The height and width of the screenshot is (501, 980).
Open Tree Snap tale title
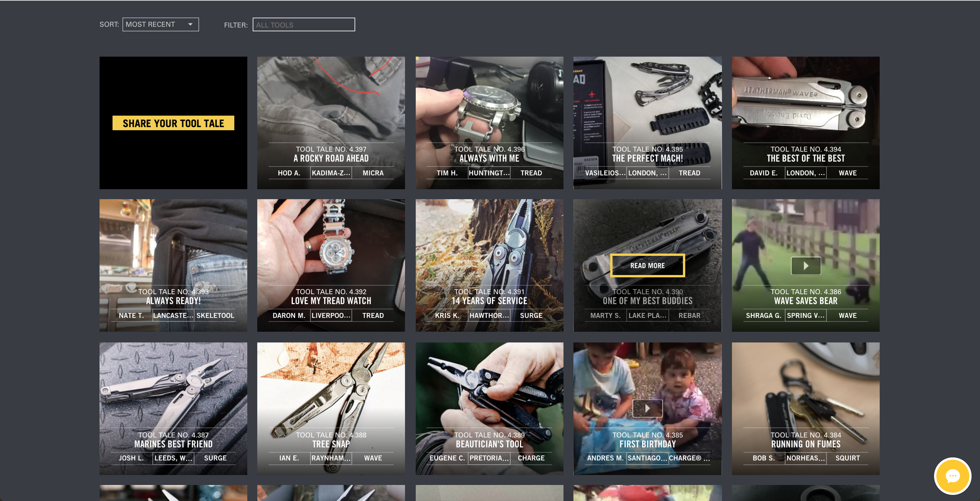[x=331, y=444]
